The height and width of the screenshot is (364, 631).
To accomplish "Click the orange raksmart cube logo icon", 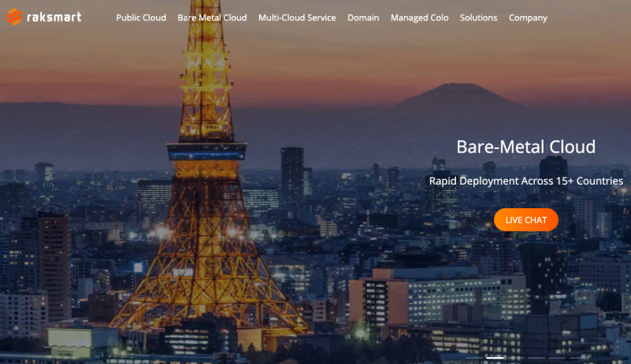I will pyautogui.click(x=14, y=17).
